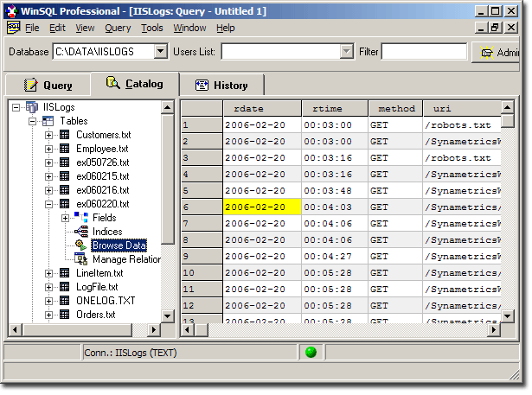This screenshot has height=395, width=532.
Task: Click the LineItem.txt table icon
Action: [x=65, y=273]
